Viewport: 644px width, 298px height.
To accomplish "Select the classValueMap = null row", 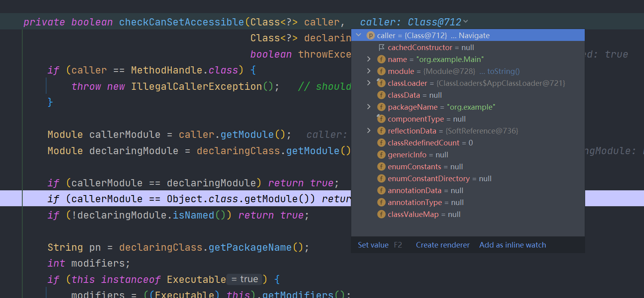I will pyautogui.click(x=468, y=214).
